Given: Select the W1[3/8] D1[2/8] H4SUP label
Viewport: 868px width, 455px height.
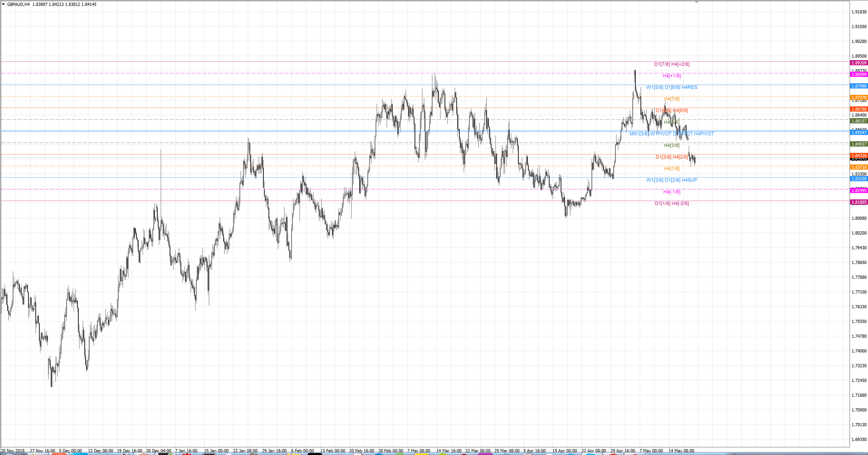Looking at the screenshot, I should coord(672,180).
